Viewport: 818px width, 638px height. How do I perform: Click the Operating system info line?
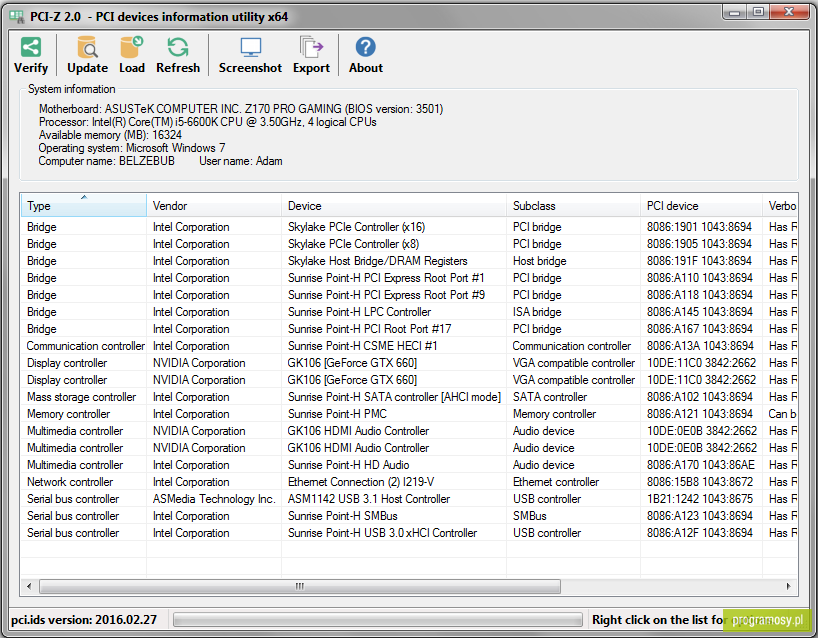pos(131,148)
